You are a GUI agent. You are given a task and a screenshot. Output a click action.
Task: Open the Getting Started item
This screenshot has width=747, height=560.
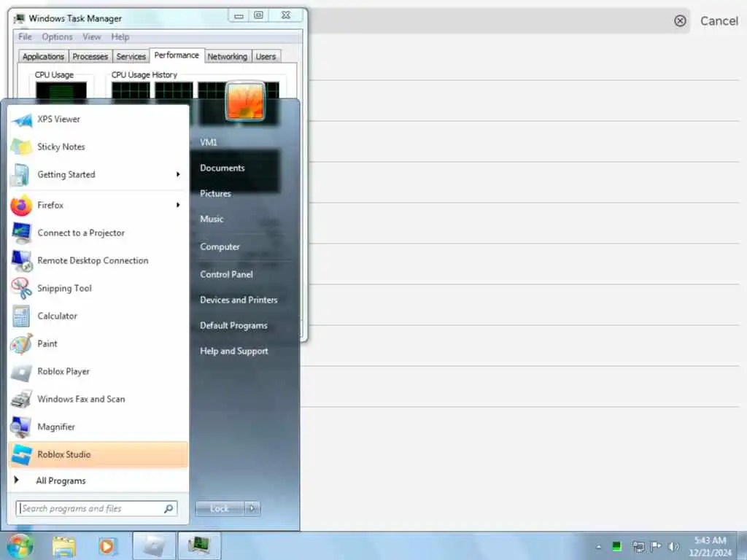(x=98, y=175)
